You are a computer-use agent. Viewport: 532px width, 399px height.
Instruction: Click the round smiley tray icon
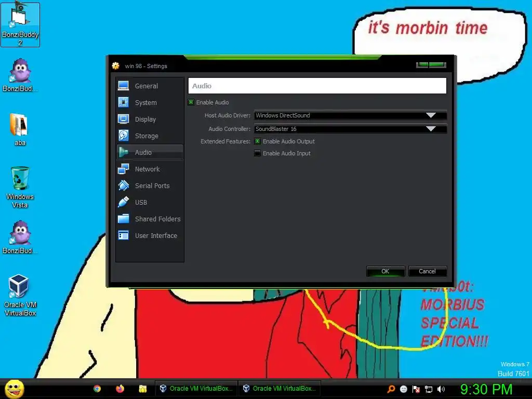point(403,389)
